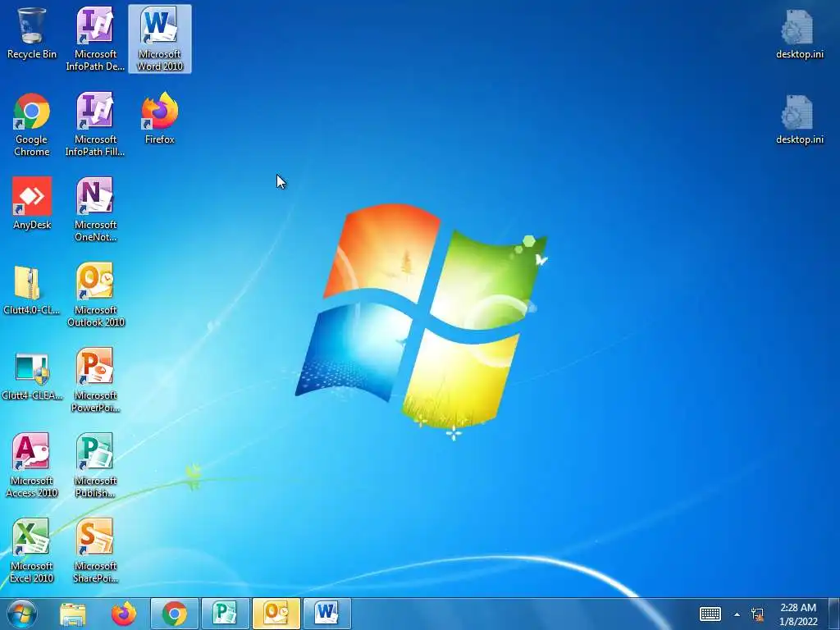Select the Clutt4-CLEA installer icon
The width and height of the screenshot is (840, 630).
pyautogui.click(x=32, y=375)
